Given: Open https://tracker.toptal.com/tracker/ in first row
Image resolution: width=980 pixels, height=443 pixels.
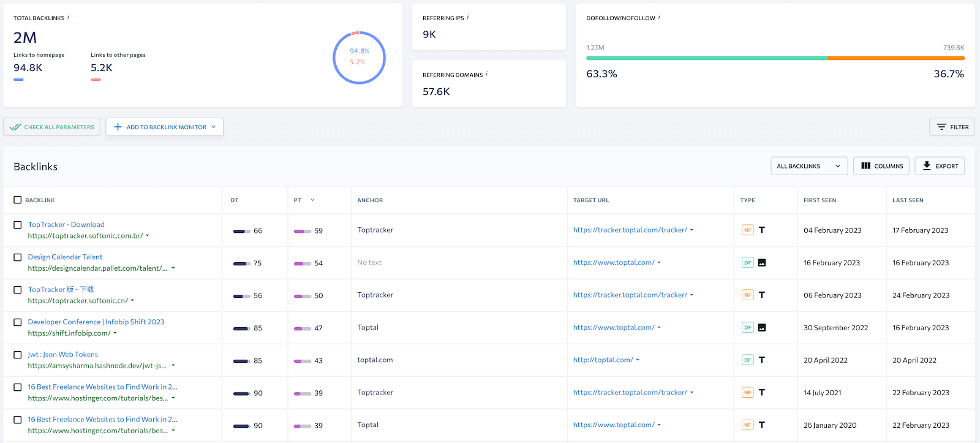Looking at the screenshot, I should point(630,230).
